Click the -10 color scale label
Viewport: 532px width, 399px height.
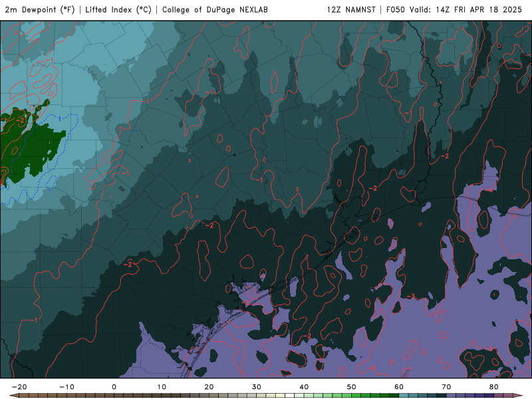(x=66, y=387)
